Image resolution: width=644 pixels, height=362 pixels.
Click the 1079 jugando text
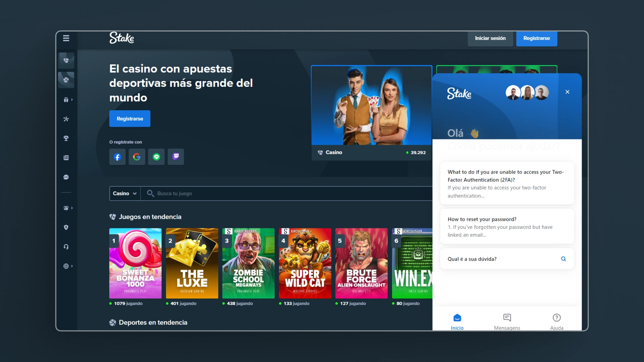128,304
